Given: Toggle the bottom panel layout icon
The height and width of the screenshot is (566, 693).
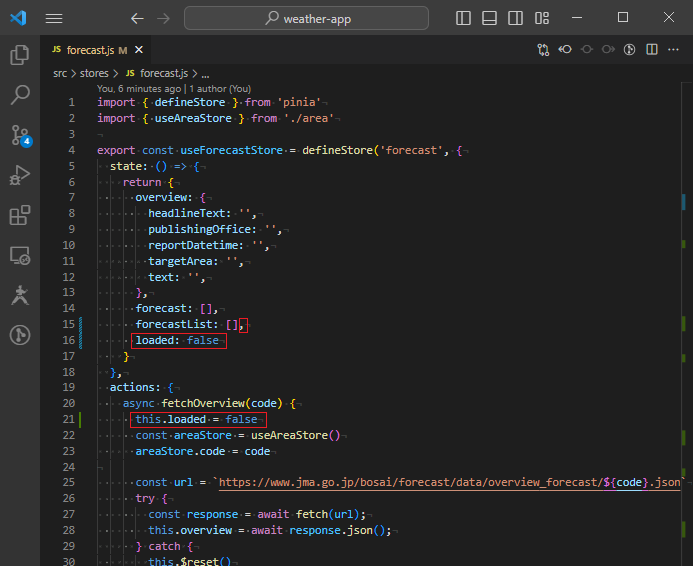Looking at the screenshot, I should 489,18.
